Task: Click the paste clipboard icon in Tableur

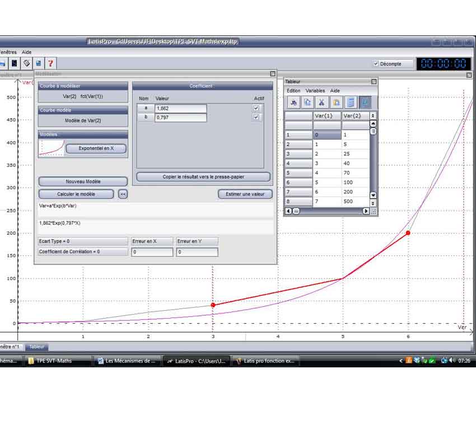Action: click(336, 102)
